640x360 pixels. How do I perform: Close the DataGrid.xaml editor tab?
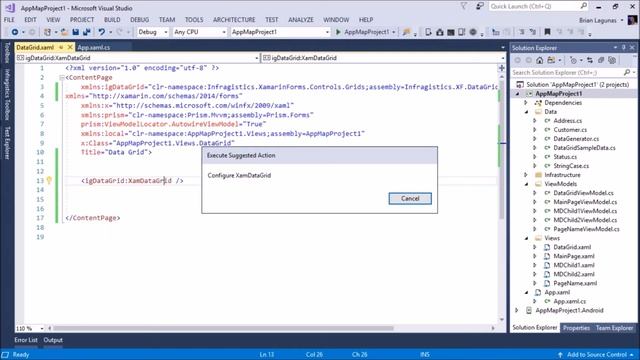(x=70, y=47)
